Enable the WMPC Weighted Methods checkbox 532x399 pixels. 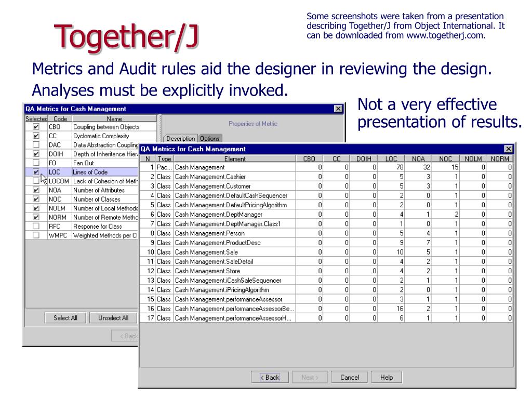[x=36, y=235]
